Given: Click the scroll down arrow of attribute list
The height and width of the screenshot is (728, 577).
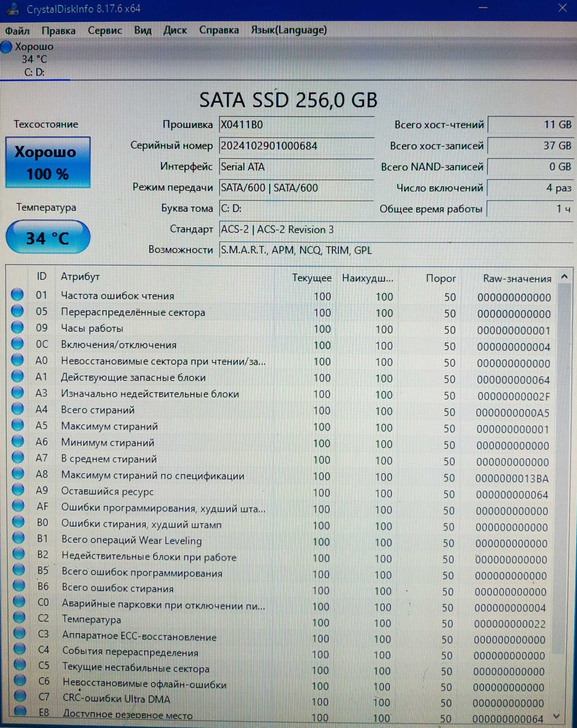Looking at the screenshot, I should [557, 716].
